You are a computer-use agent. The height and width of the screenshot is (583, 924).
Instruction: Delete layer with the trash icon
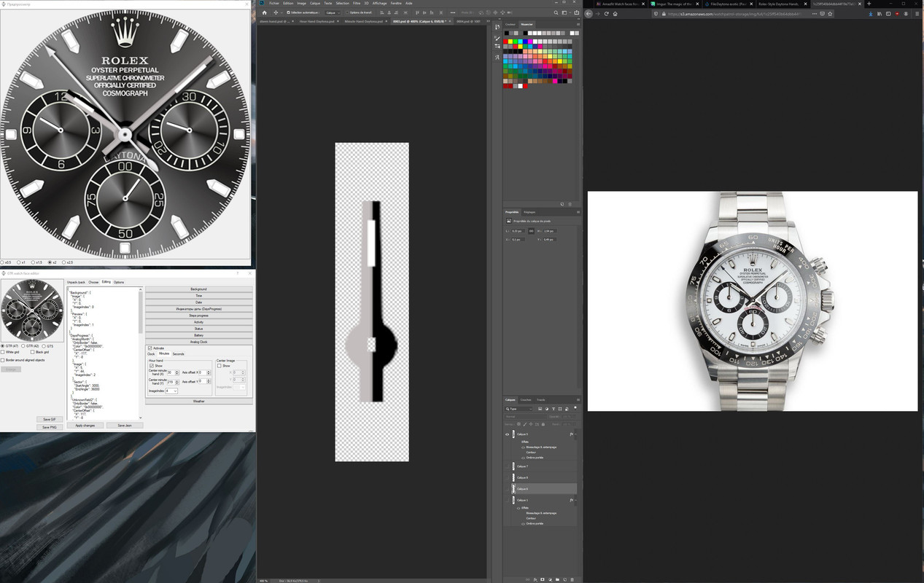pyautogui.click(x=572, y=579)
